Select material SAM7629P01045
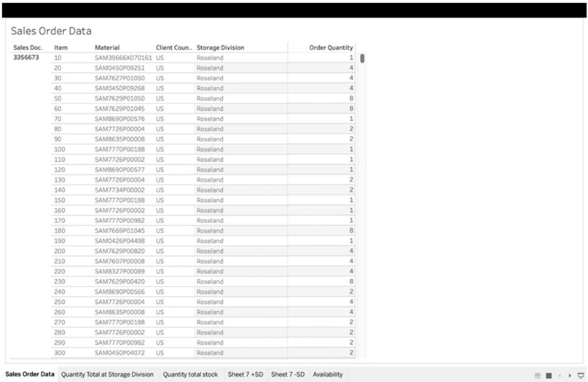This screenshot has height=382, width=588. click(119, 109)
